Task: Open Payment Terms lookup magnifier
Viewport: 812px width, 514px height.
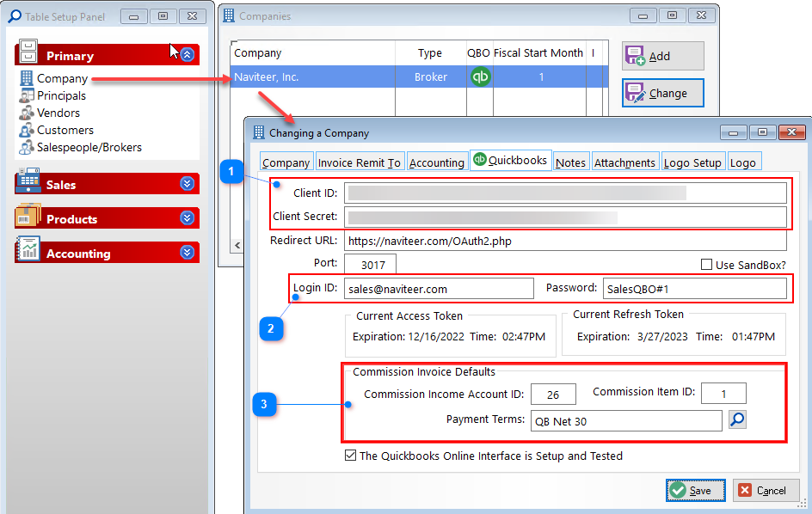Action: [x=737, y=419]
